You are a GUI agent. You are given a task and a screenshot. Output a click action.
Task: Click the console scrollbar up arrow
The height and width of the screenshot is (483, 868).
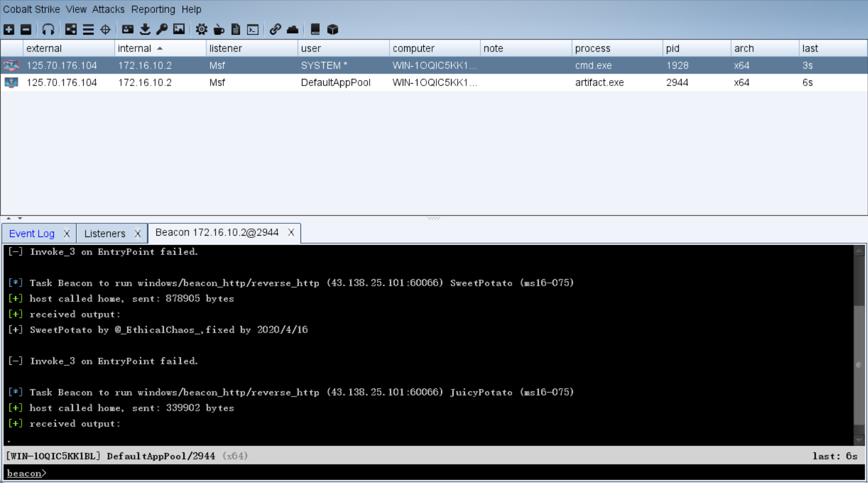tap(859, 251)
